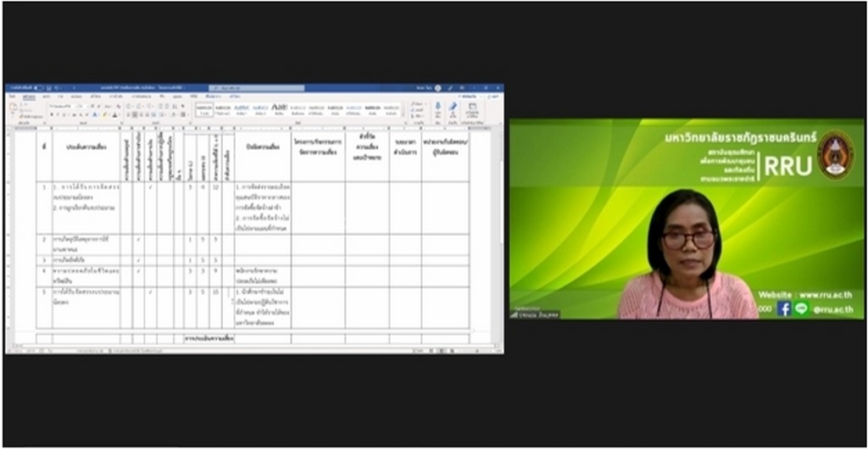Image resolution: width=868 pixels, height=450 pixels.
Task: Click the zoom slider in Word status bar
Action: (477, 351)
